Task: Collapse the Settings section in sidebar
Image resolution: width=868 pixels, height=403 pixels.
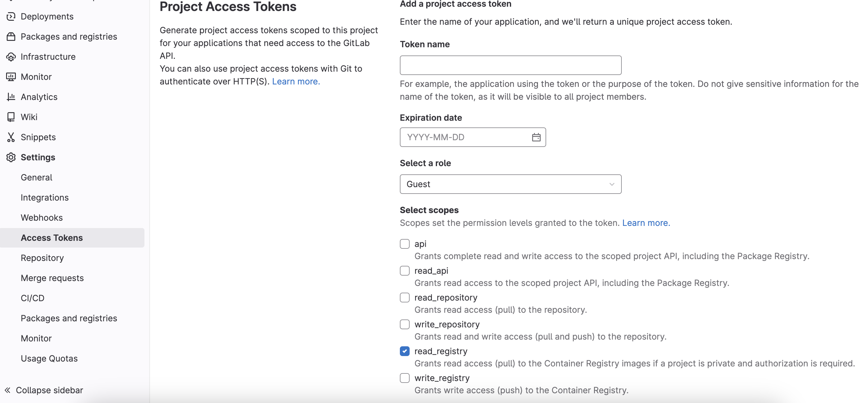Action: (x=38, y=157)
